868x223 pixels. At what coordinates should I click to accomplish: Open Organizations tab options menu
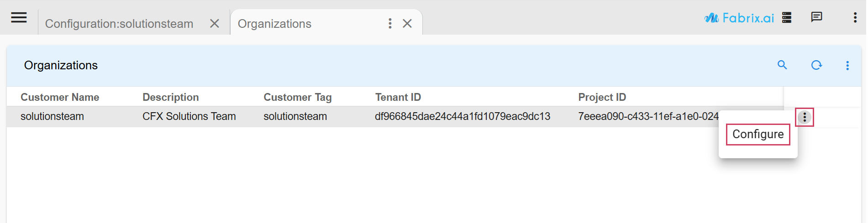tap(389, 23)
